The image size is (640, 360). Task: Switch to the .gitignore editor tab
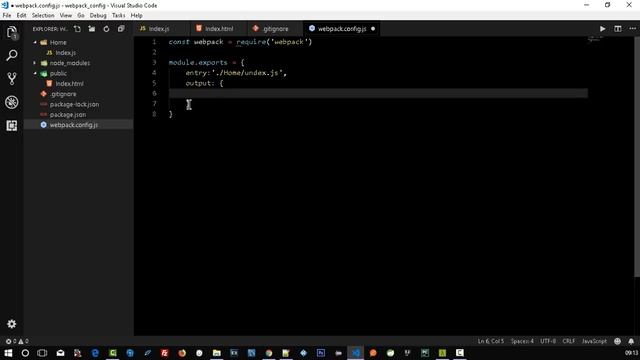point(275,29)
